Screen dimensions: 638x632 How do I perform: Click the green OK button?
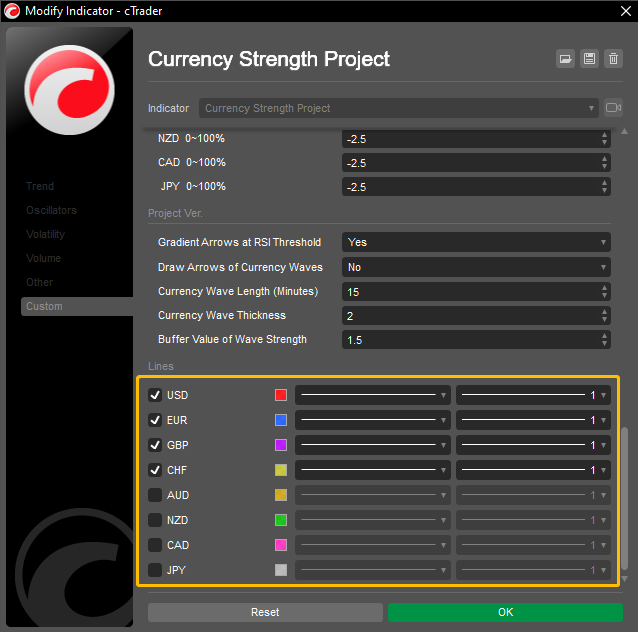[505, 612]
